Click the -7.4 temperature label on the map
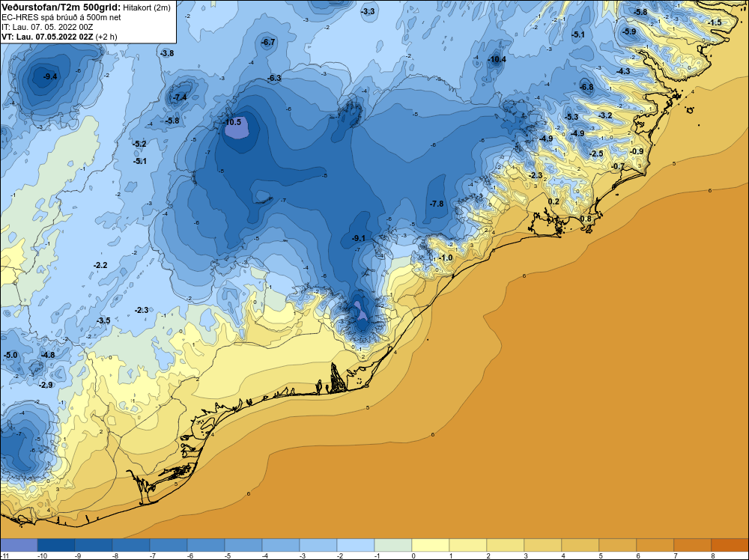Viewport: 749px width, 560px height. (x=180, y=97)
